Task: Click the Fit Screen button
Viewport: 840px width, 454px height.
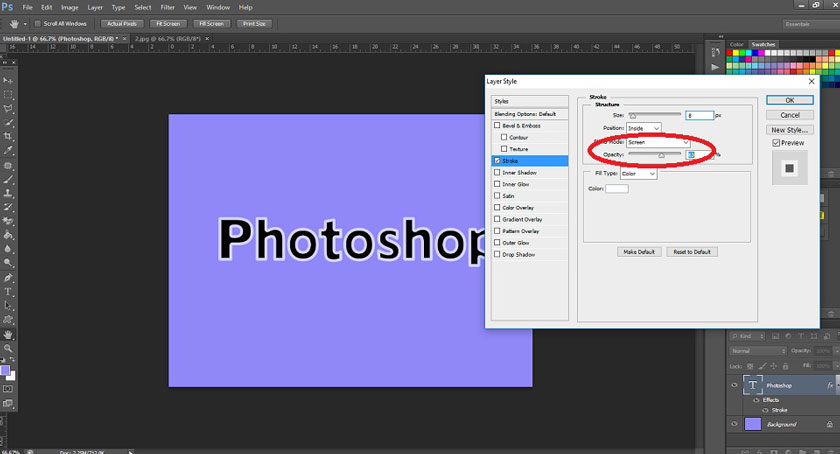Action: click(x=168, y=24)
